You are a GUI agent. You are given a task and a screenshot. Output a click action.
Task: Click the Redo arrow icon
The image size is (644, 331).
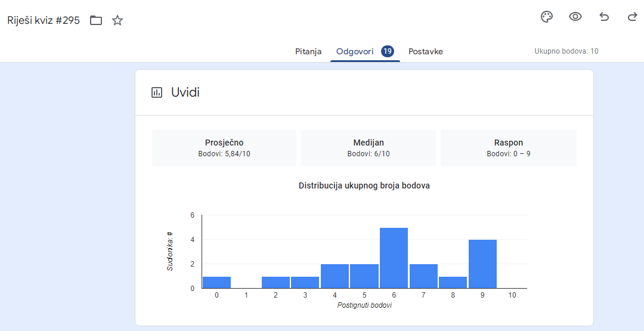[633, 17]
